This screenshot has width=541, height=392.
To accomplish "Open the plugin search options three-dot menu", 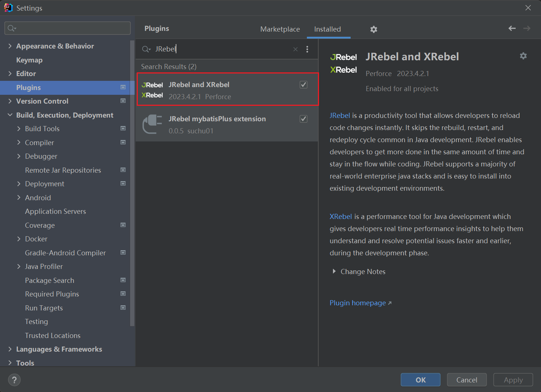I will (307, 49).
